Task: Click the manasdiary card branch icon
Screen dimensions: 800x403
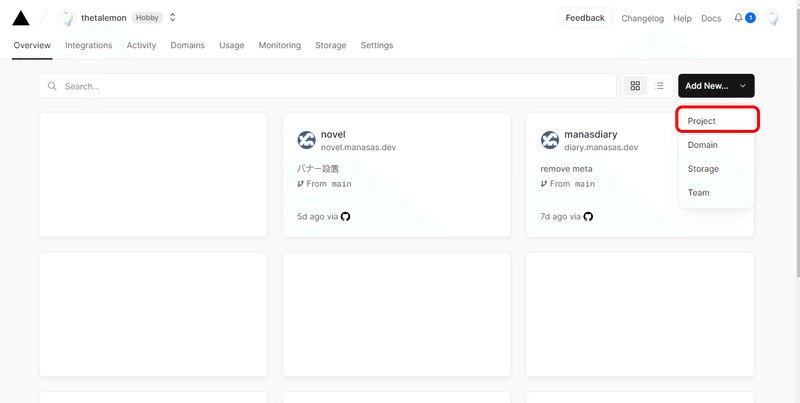Action: (x=544, y=184)
